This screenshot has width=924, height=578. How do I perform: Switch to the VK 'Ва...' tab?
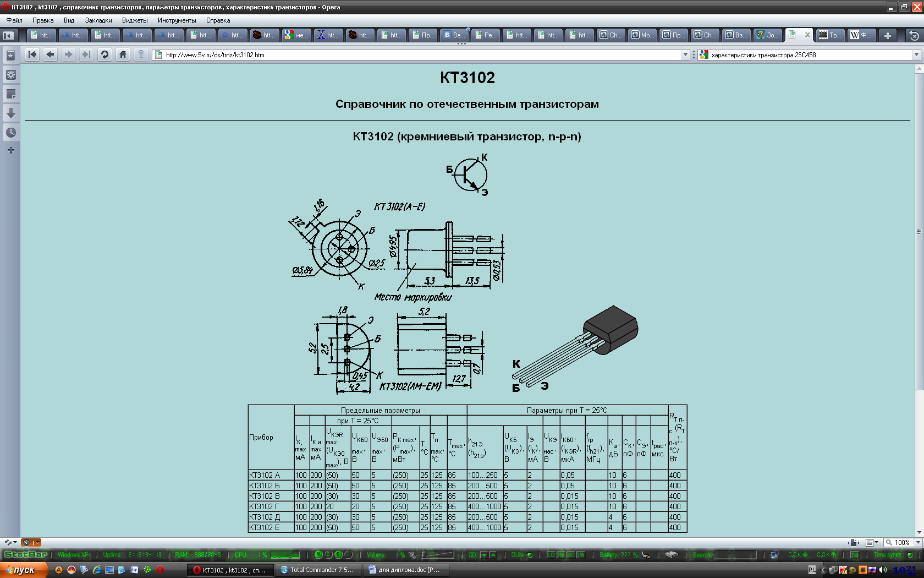[454, 35]
